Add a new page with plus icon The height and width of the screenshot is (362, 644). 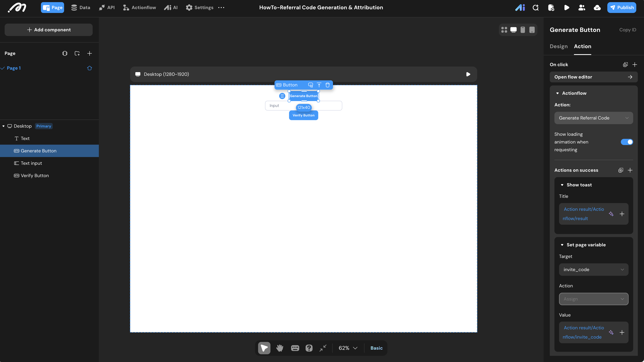tap(90, 53)
